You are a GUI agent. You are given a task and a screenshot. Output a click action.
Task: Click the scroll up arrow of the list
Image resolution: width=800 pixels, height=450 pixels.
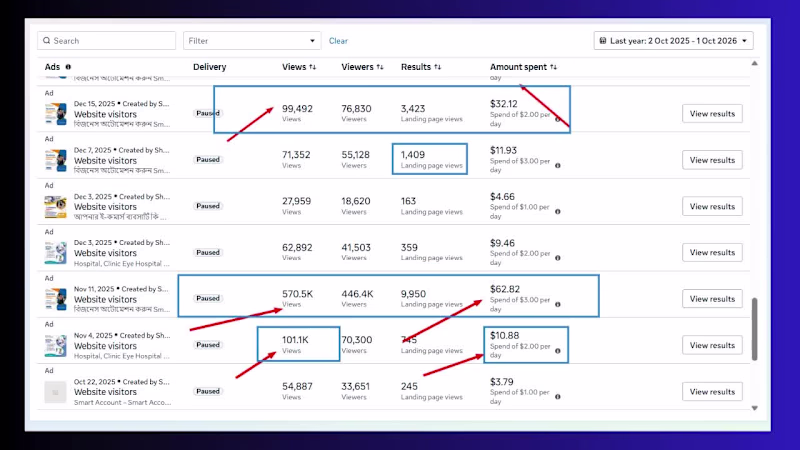tap(755, 63)
